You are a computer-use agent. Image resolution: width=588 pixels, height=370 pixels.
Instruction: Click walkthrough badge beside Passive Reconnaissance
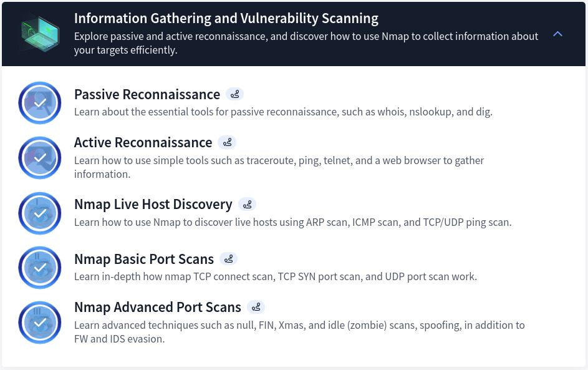coord(234,94)
